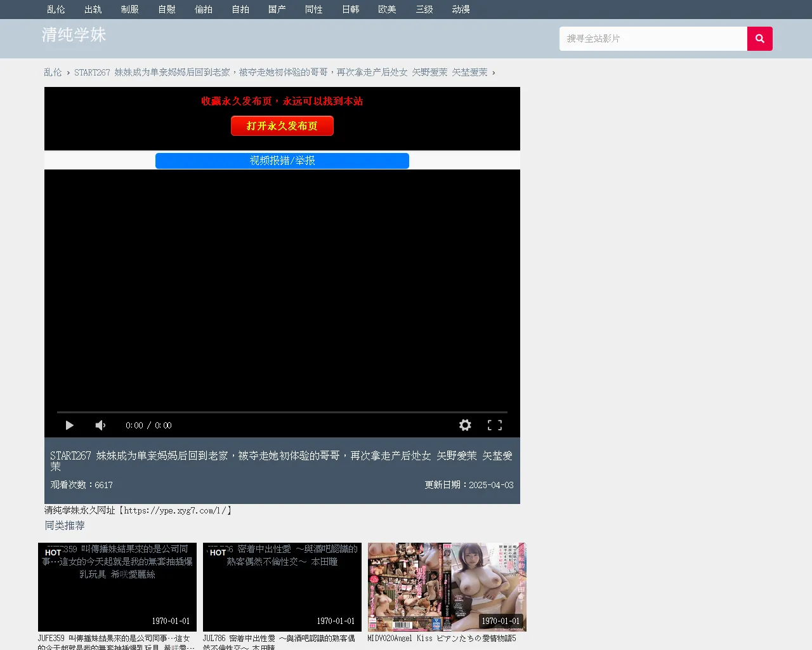812x650 pixels.
Task: Open the 出轨 category in the top menu
Action: pyautogui.click(x=93, y=10)
